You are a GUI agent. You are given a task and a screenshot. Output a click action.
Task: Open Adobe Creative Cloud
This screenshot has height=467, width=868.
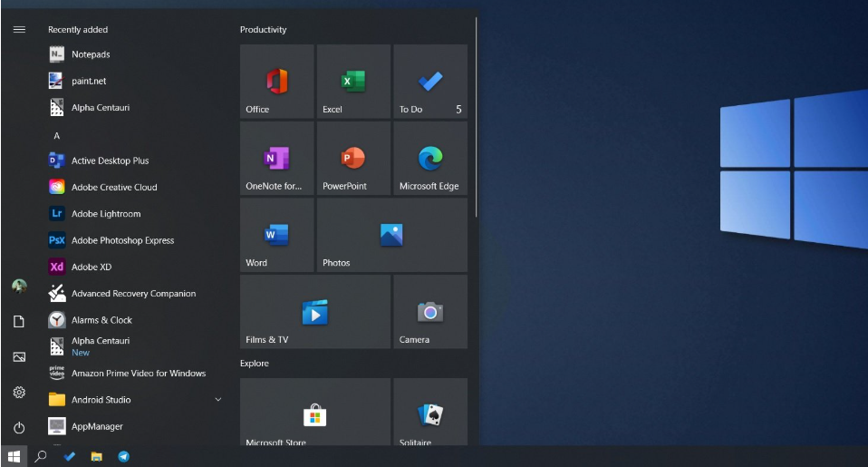point(136,187)
